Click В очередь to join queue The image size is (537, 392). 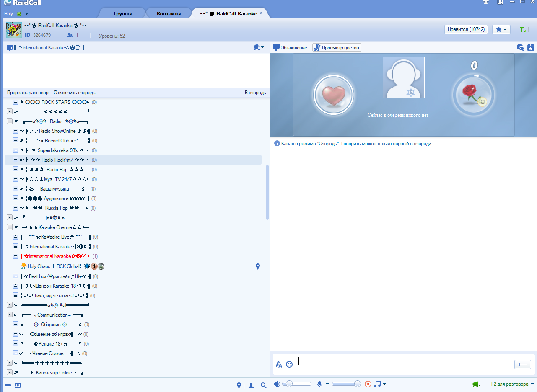point(255,93)
